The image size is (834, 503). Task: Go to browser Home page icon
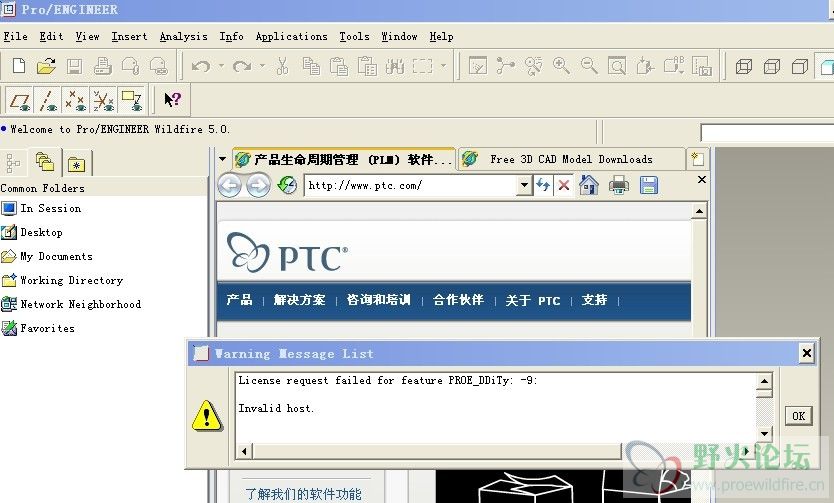[x=589, y=185]
